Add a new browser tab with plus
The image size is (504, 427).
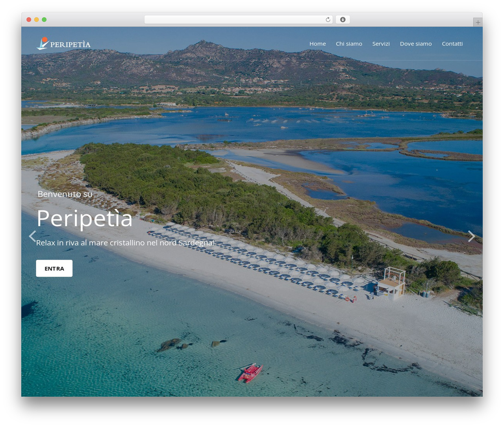[x=478, y=22]
